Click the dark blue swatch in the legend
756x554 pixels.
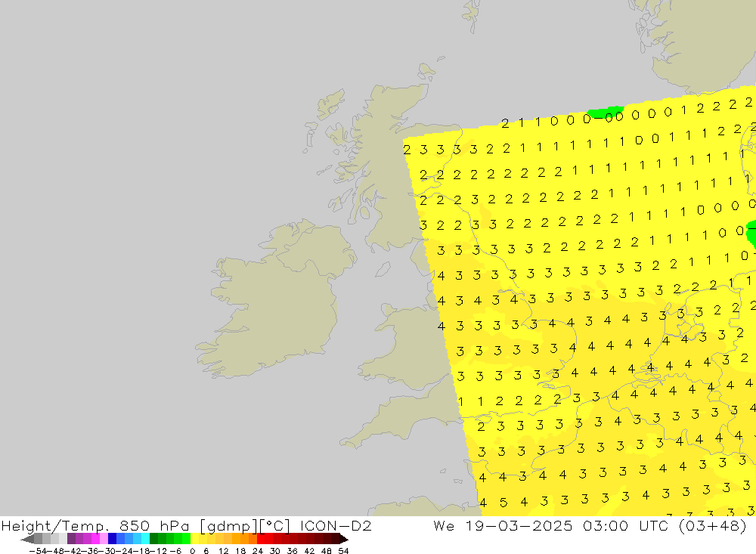click(x=112, y=539)
